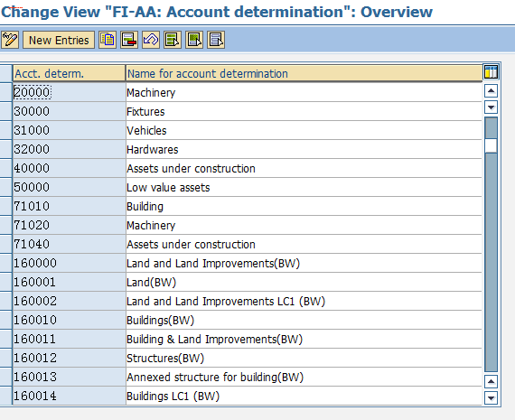The image size is (515, 420).
Task: Open the table column settings icon
Action: point(491,72)
